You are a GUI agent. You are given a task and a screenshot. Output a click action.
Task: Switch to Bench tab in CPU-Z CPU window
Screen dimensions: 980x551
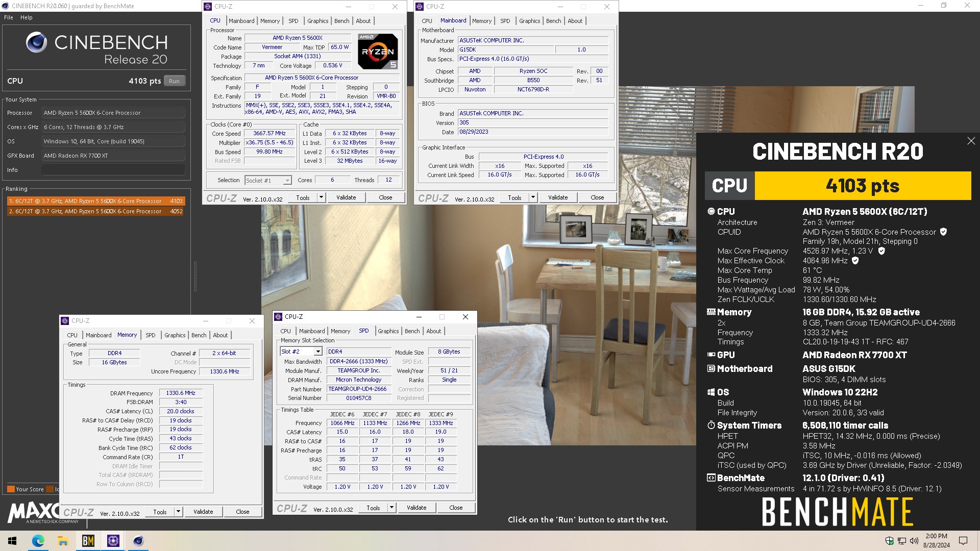(x=341, y=21)
